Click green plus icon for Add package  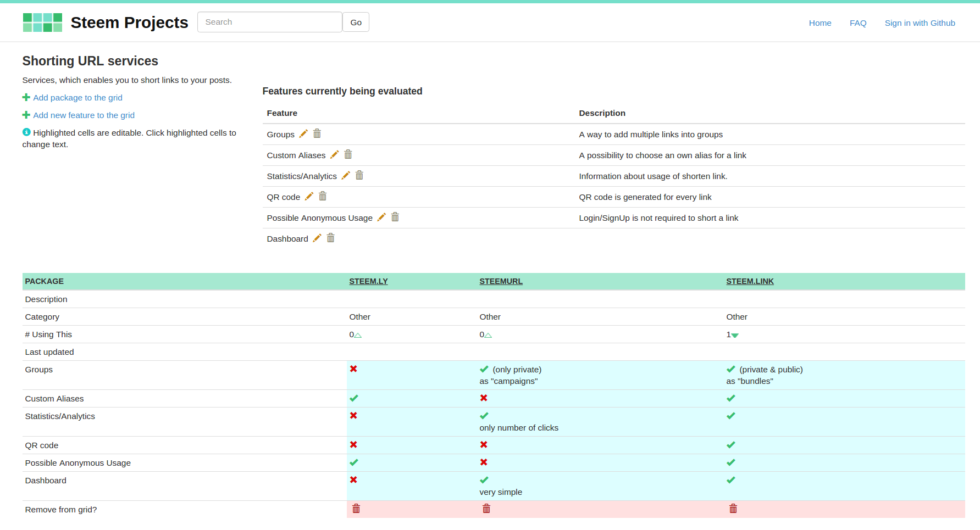[x=26, y=97]
